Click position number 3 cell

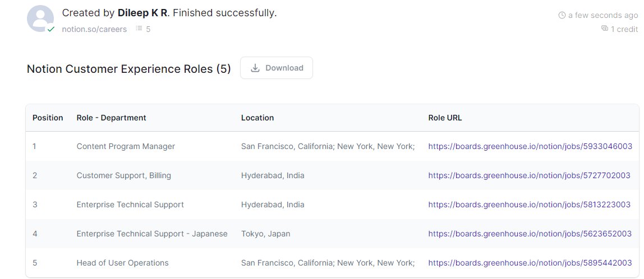click(x=35, y=204)
